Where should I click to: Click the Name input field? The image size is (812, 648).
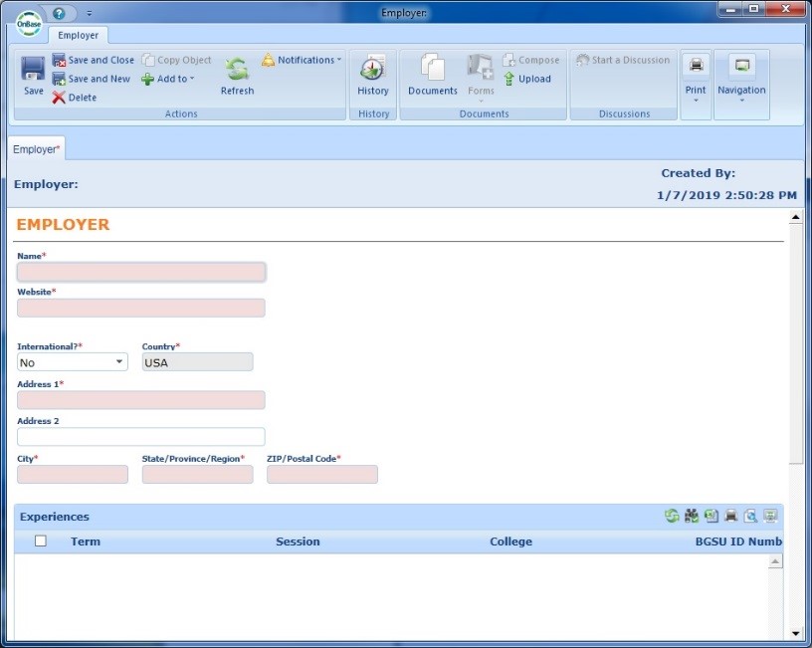click(141, 272)
